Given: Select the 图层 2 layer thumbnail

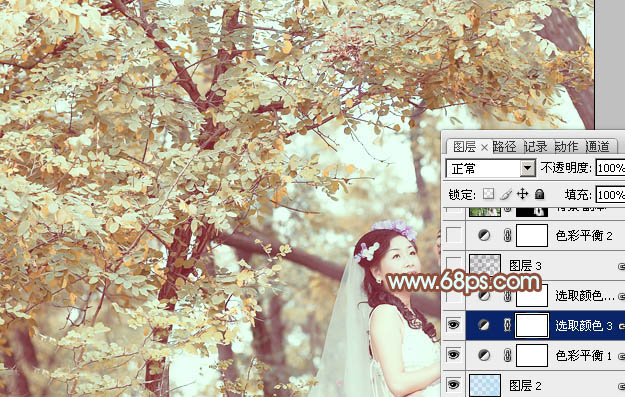Looking at the screenshot, I should [485, 385].
